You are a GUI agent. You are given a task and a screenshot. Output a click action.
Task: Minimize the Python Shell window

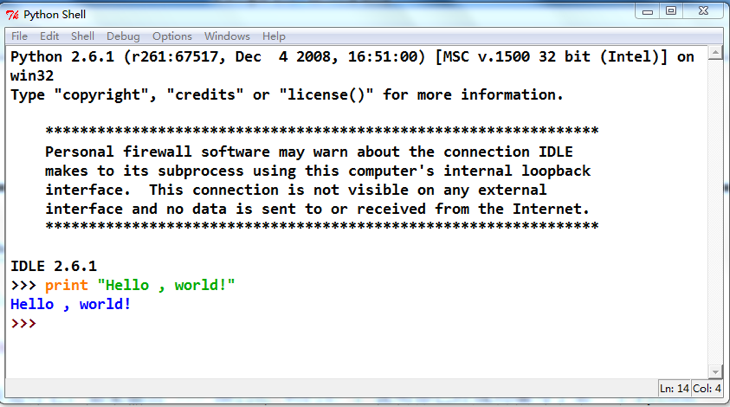tap(647, 11)
